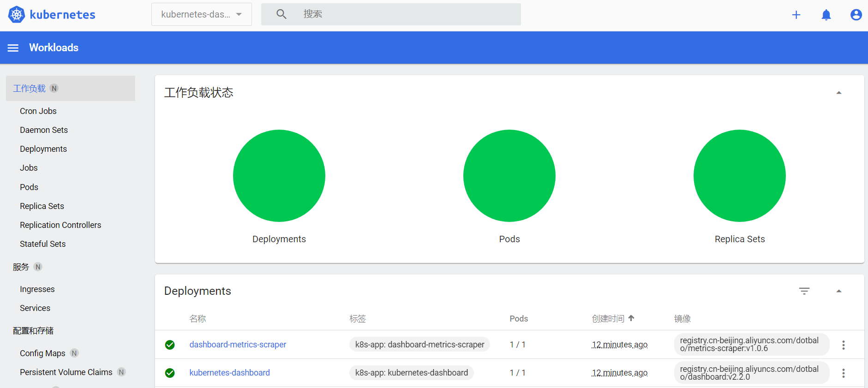The height and width of the screenshot is (388, 868).
Task: Open the hamburger navigation menu
Action: coord(13,48)
